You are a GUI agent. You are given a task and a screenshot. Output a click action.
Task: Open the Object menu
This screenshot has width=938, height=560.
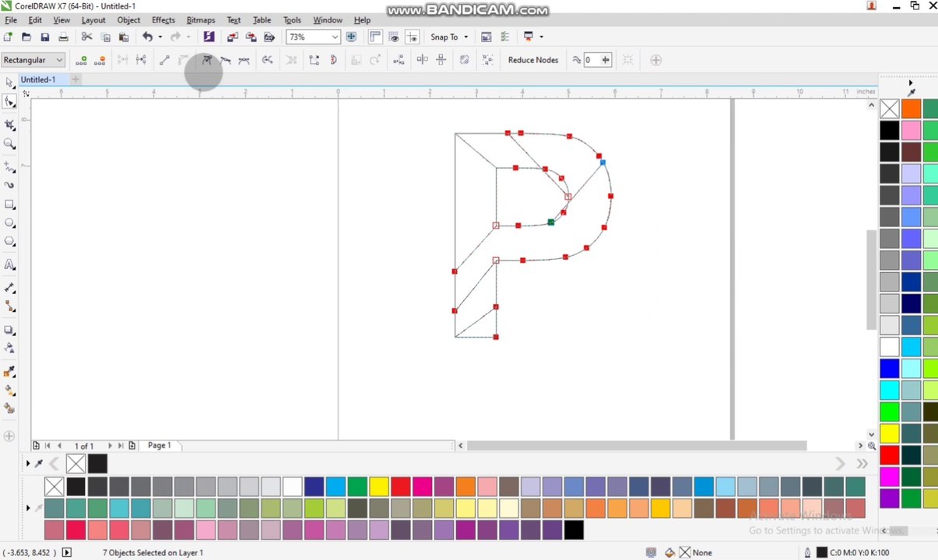[x=128, y=20]
